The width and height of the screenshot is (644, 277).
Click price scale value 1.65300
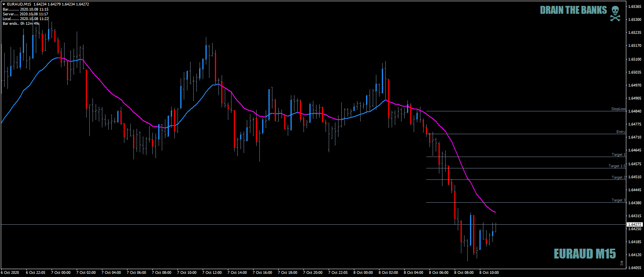click(635, 20)
